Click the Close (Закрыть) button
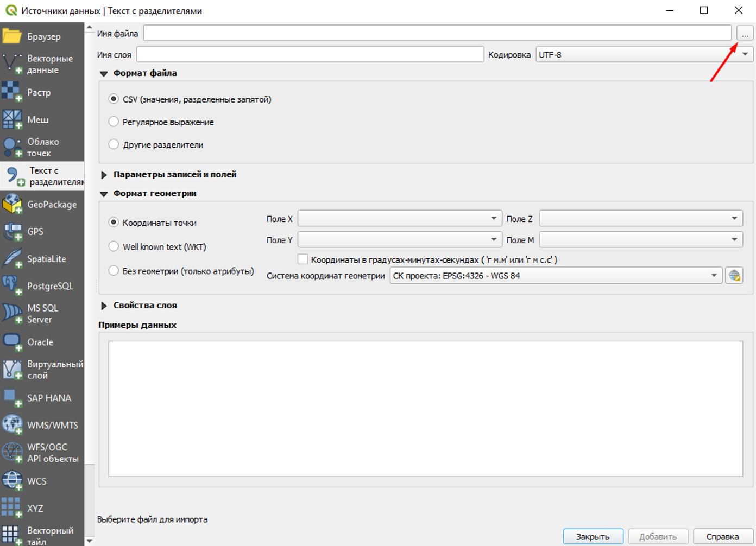 593,536
